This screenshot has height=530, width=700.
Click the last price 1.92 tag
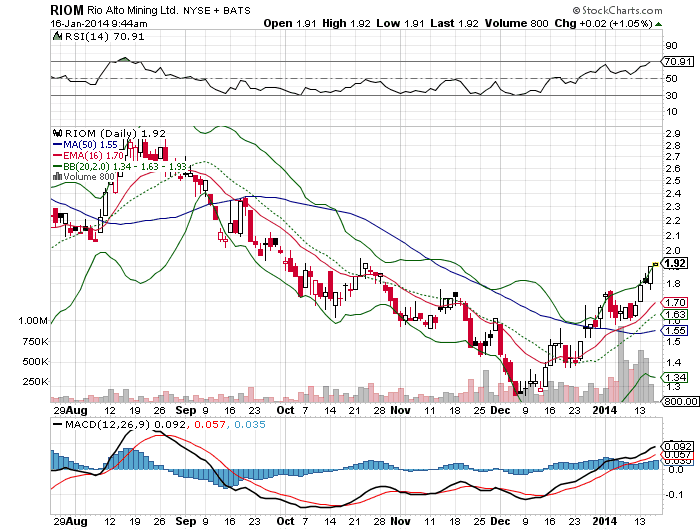click(675, 263)
